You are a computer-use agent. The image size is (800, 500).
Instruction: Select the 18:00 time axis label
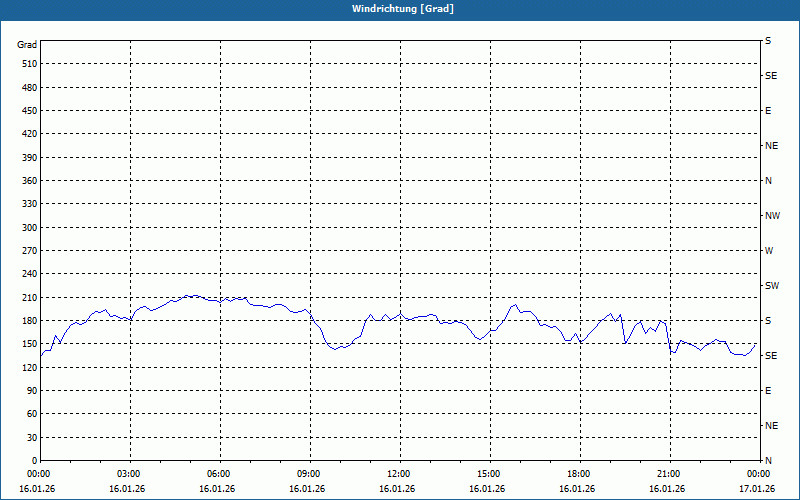point(580,474)
